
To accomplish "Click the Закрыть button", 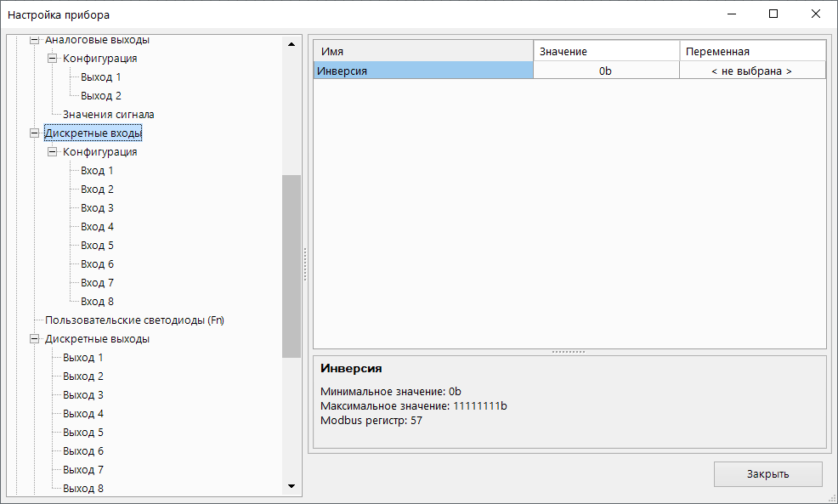I will (767, 474).
